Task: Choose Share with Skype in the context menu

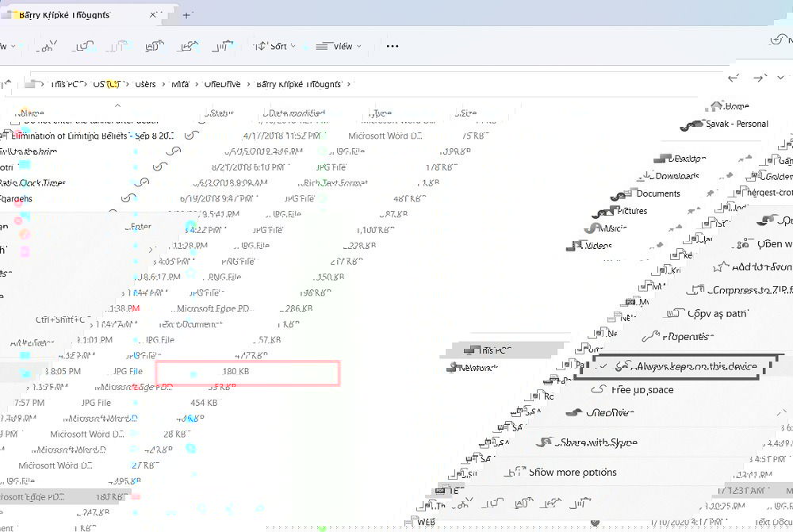Action: point(588,442)
